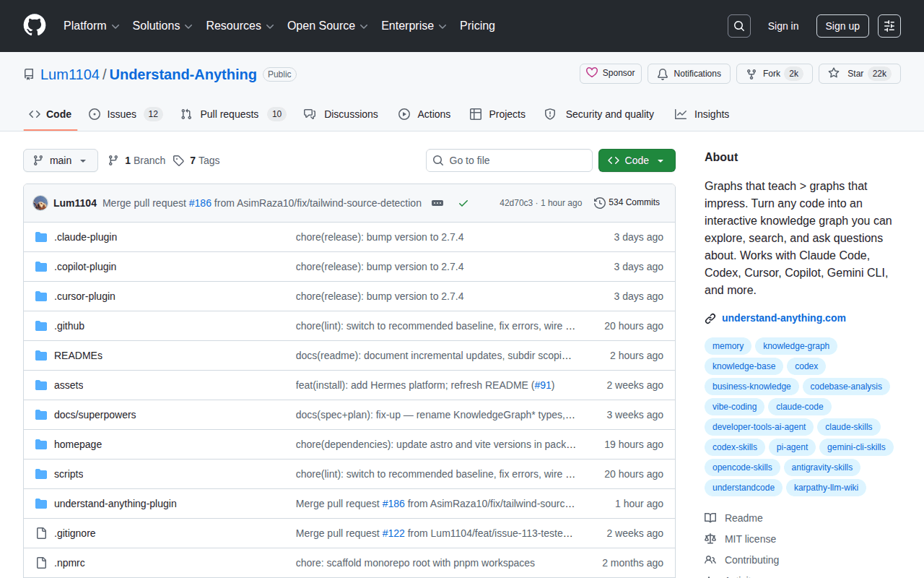Open the Lum1104 owner profile link
The width and height of the screenshot is (924, 578).
70,74
